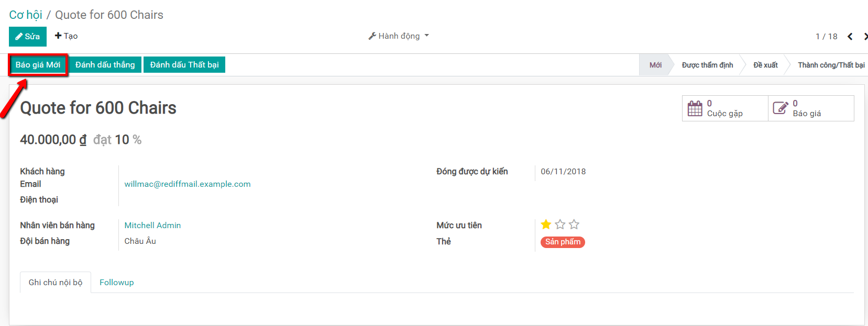Open the Cơ hội breadcrumb link

[x=26, y=15]
